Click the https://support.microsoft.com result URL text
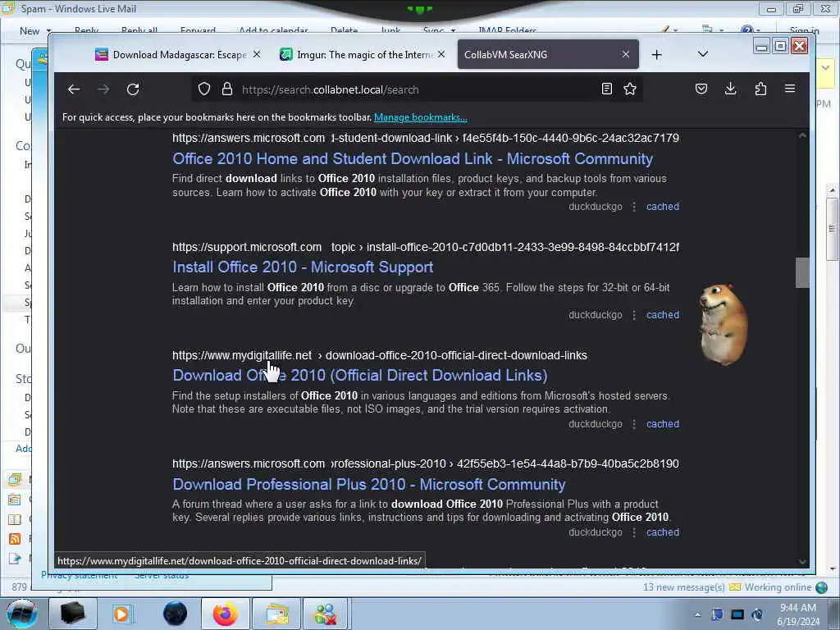Image resolution: width=840 pixels, height=630 pixels. 246,247
